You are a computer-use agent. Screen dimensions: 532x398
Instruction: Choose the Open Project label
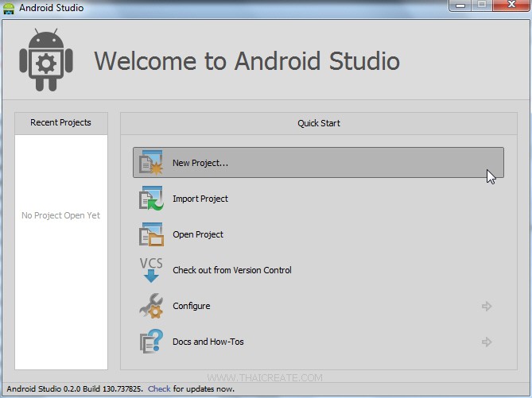(198, 234)
